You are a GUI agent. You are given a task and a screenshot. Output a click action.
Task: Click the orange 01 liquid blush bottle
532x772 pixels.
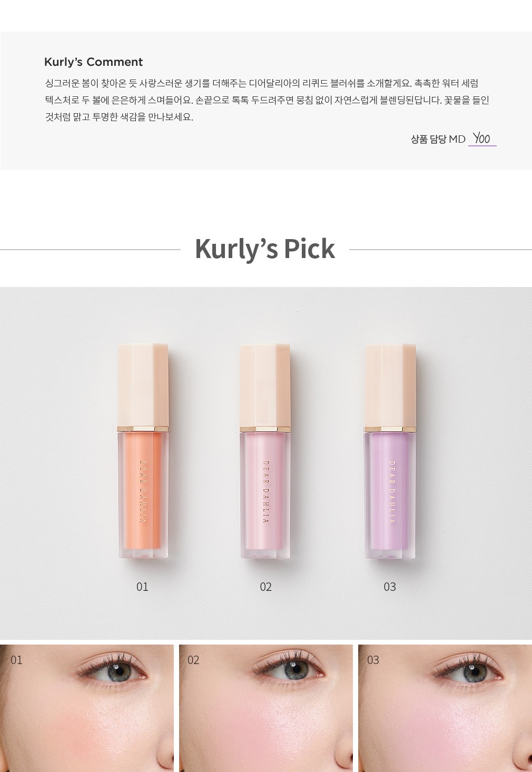point(143,451)
